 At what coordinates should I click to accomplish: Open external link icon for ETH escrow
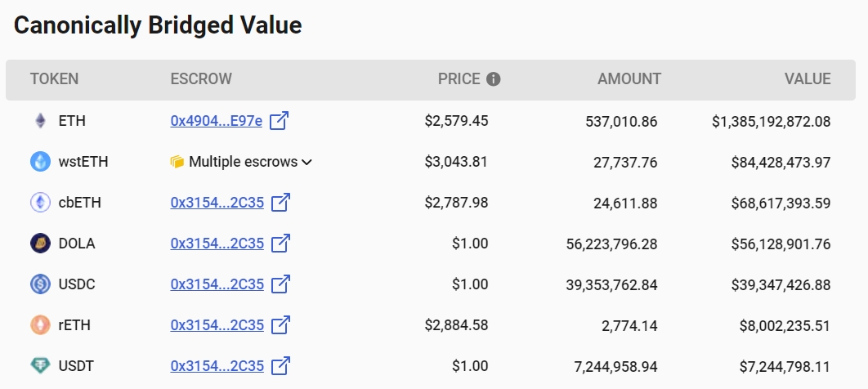pos(279,120)
